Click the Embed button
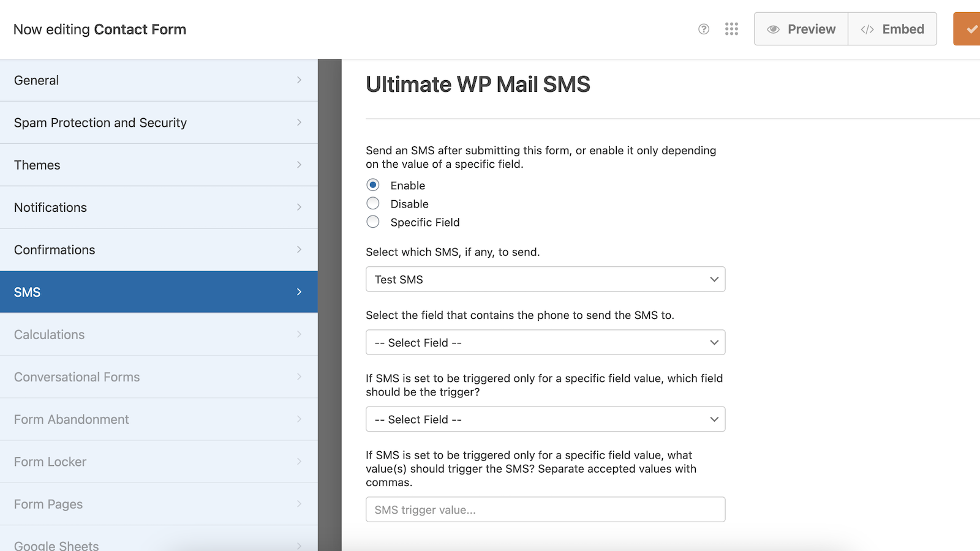The image size is (980, 551). pos(892,29)
